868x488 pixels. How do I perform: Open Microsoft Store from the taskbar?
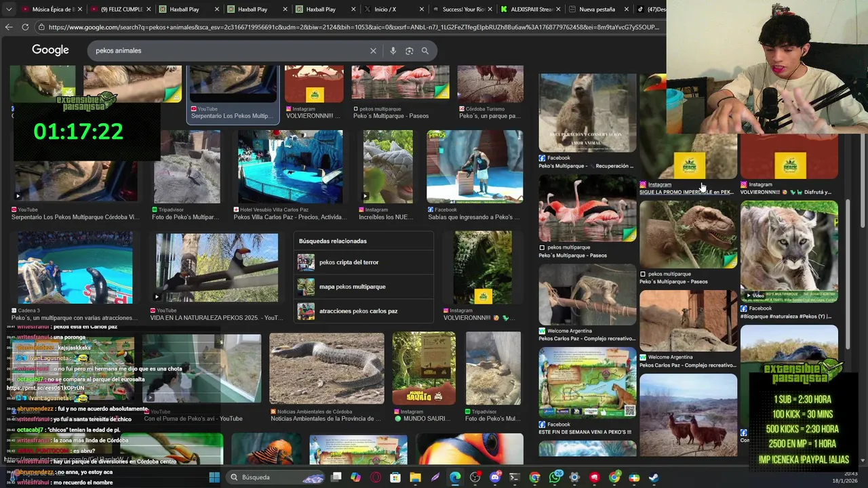tap(395, 477)
